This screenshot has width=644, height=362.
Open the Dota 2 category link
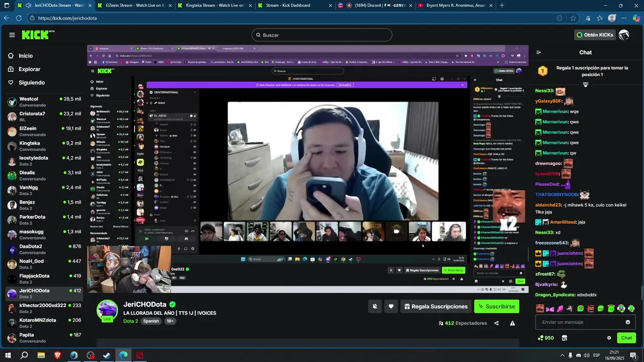pos(130,321)
